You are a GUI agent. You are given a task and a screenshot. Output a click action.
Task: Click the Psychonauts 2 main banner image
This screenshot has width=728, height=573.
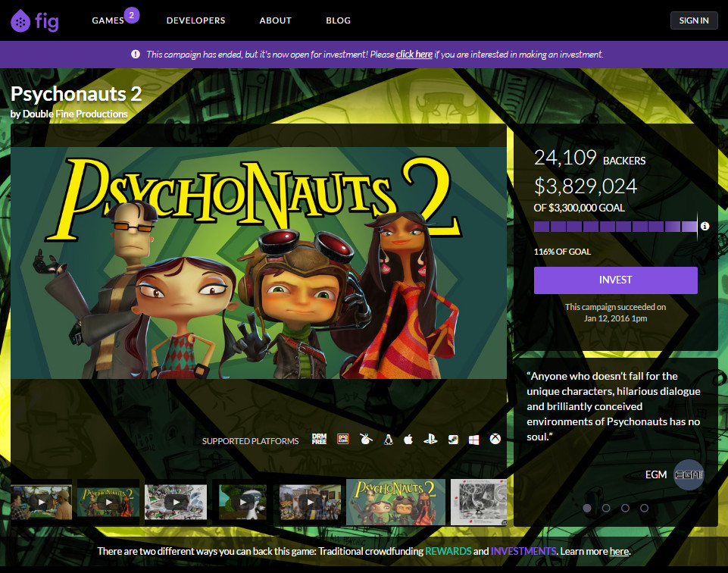coord(258,263)
